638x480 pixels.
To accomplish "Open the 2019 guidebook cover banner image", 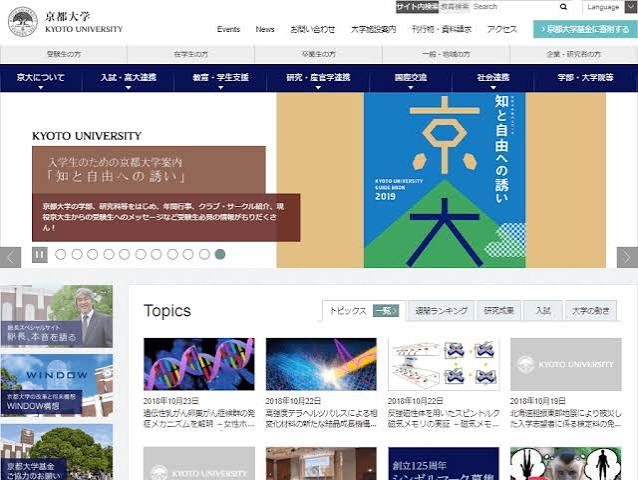I will 444,180.
